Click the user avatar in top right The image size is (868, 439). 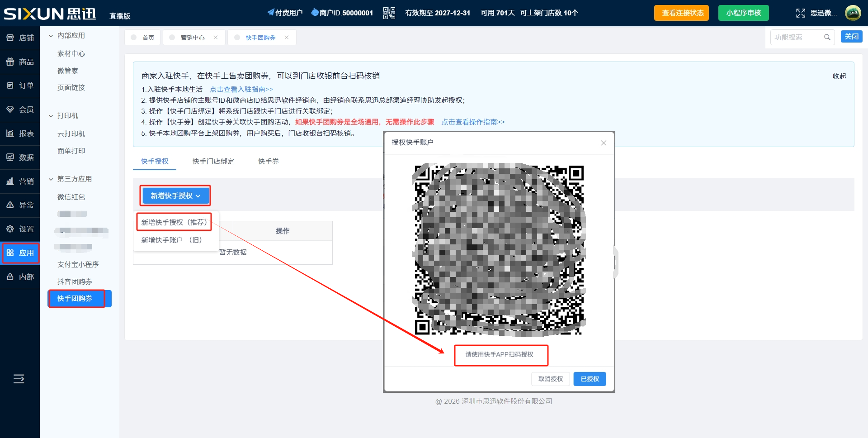point(853,13)
